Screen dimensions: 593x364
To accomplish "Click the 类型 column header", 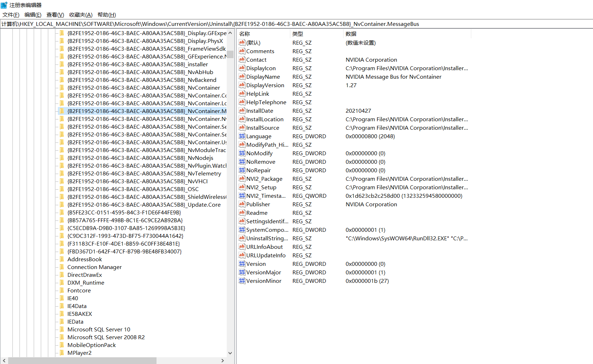I will click(x=317, y=34).
